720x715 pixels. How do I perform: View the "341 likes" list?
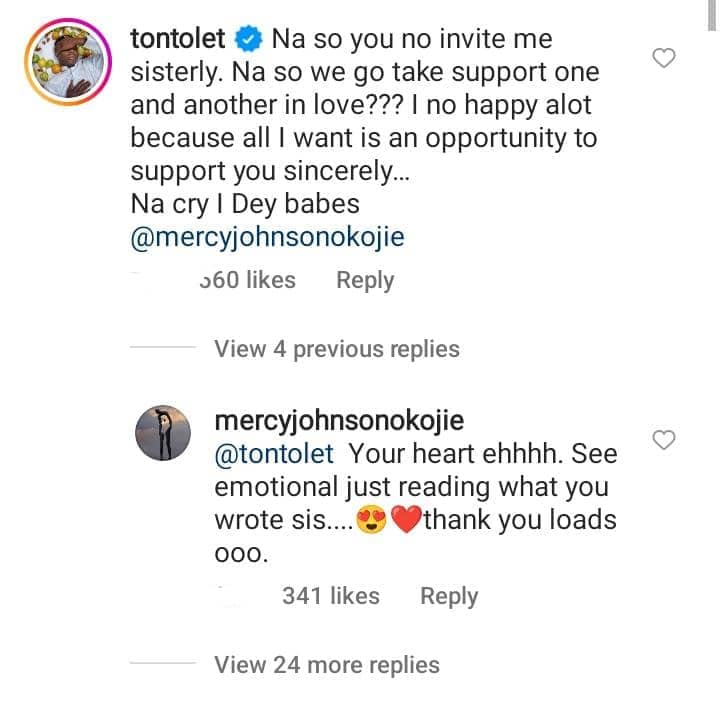tap(330, 596)
